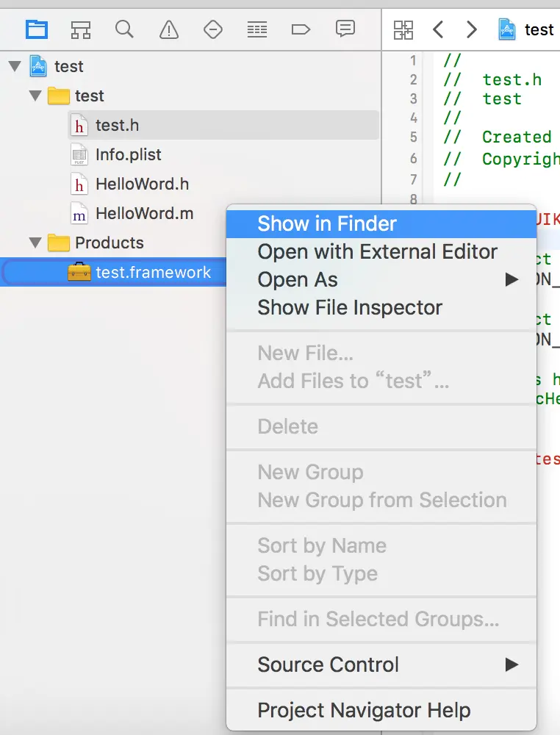Screen dimensions: 560x735
Task: Open the Report navigator speech bubble icon
Action: 344,29
